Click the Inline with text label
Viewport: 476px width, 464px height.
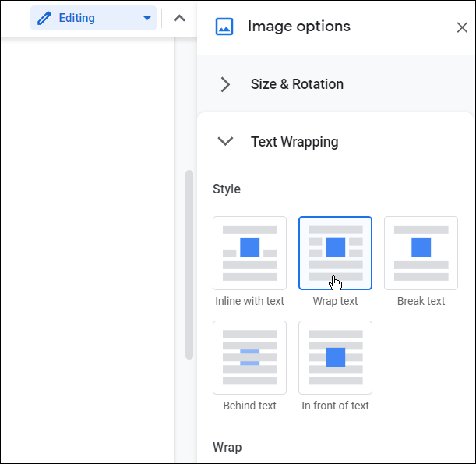pyautogui.click(x=249, y=301)
